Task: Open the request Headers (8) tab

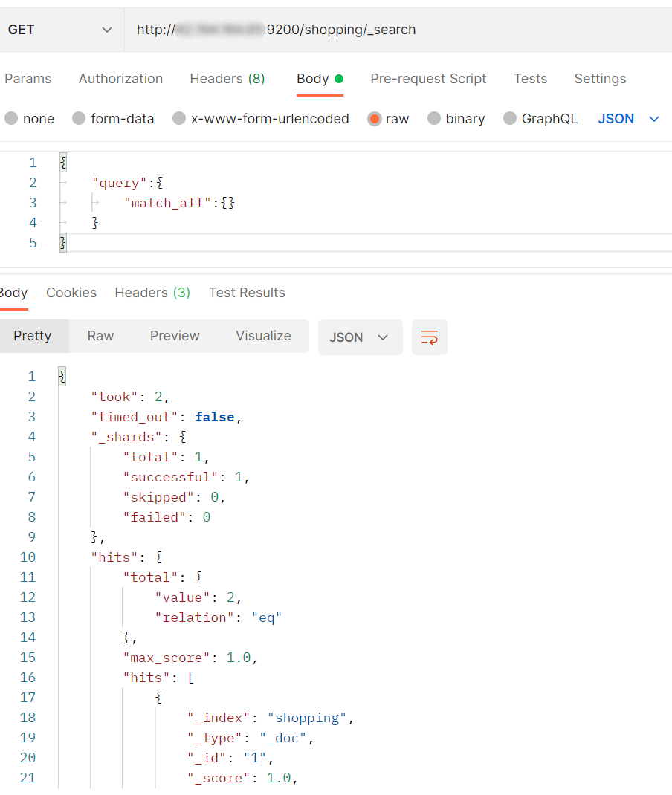Action: coord(227,79)
